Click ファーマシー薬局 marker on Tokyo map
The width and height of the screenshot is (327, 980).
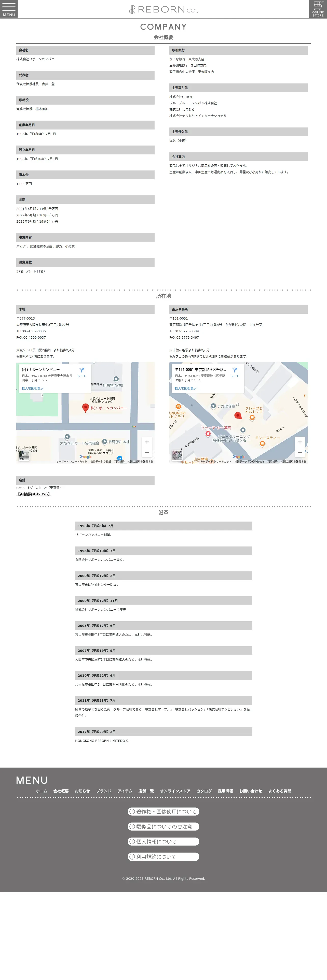point(208,433)
